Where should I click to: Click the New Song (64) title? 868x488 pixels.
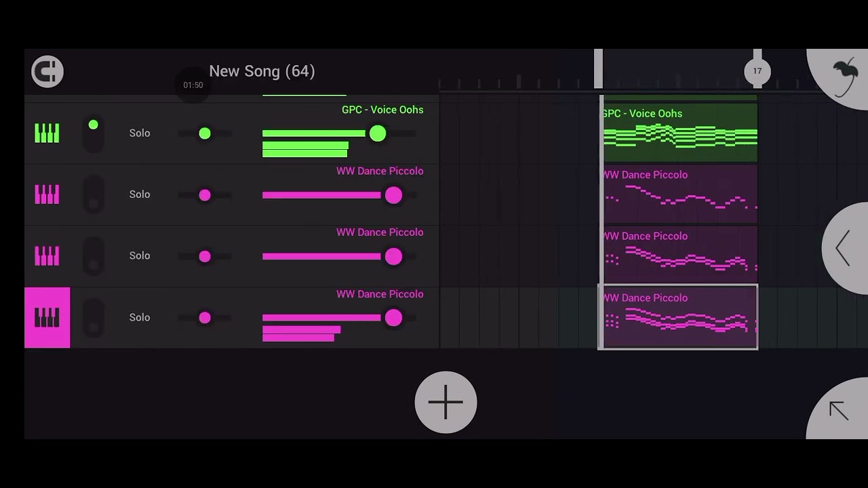click(262, 71)
